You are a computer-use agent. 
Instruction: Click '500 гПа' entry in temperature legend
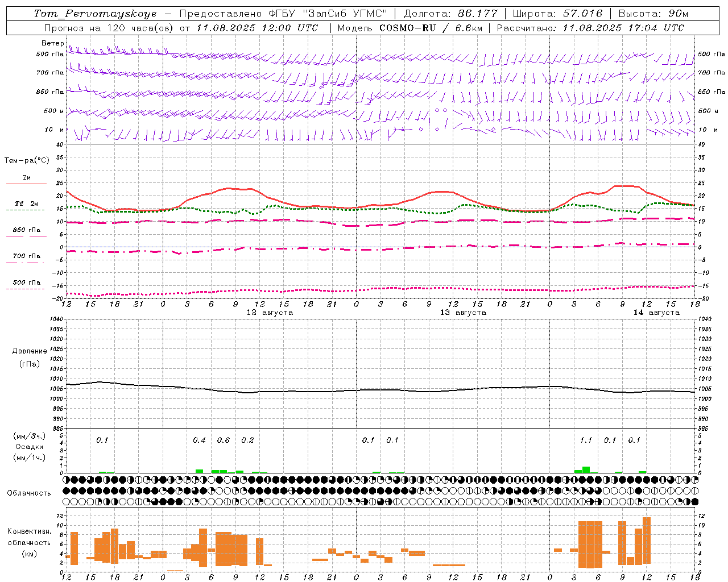27,282
